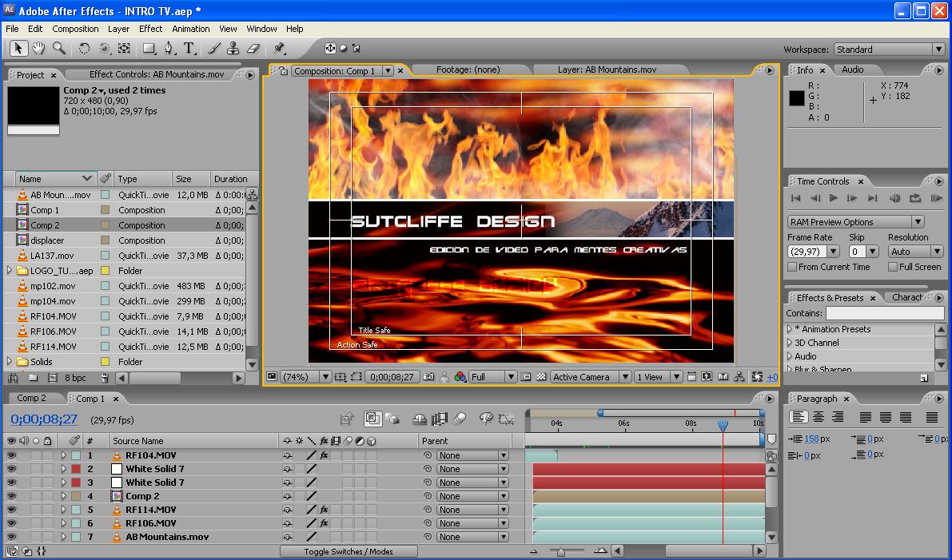Click label color swatch of layer 2
Screen dimensions: 952x560
76,468
